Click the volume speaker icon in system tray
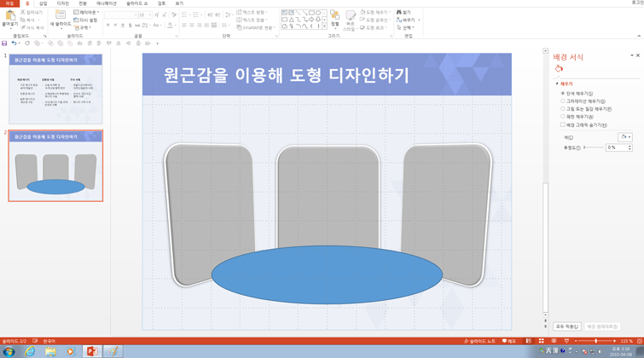The width and height of the screenshot is (644, 358). click(600, 351)
